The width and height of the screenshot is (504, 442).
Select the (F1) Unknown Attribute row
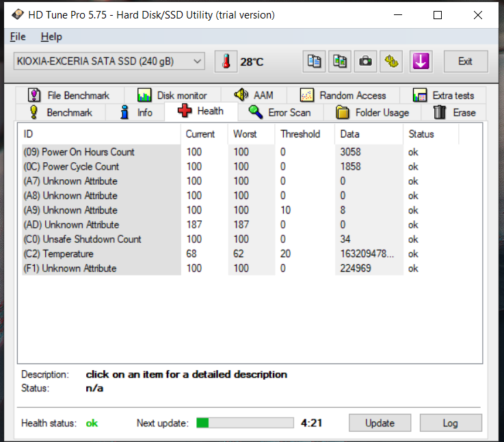(x=240, y=268)
